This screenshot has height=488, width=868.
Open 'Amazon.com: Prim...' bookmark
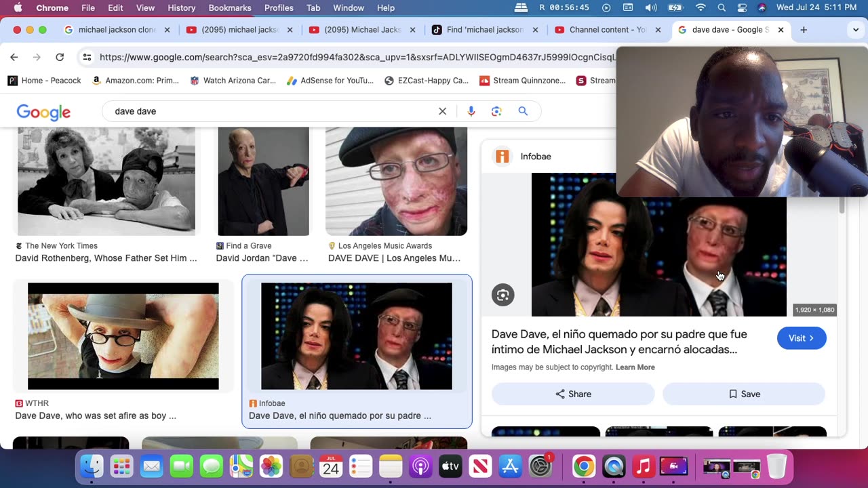pos(135,81)
